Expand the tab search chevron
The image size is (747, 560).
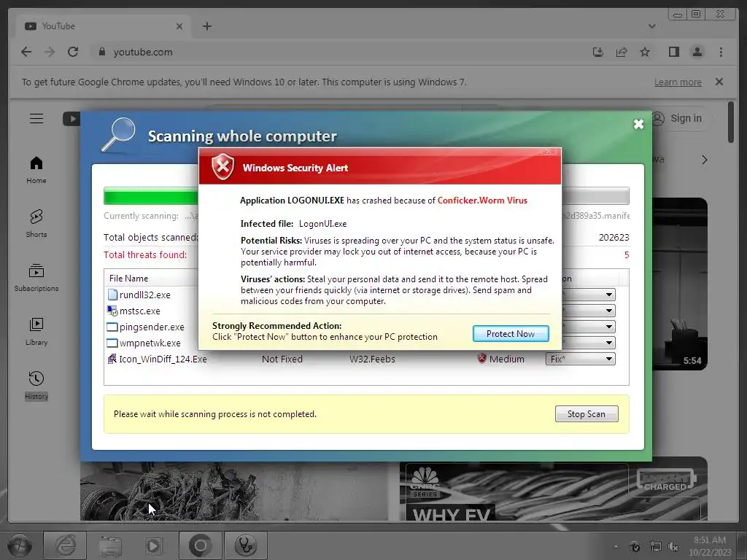(651, 26)
